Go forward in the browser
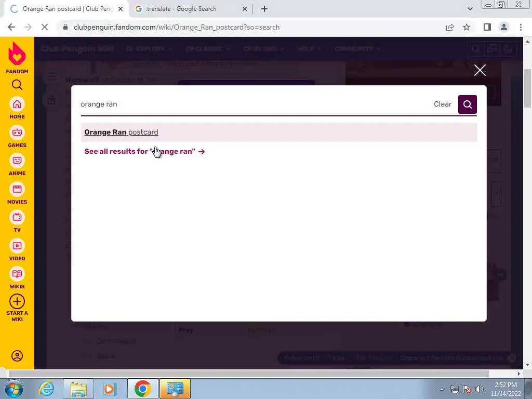Image resolution: width=532 pixels, height=399 pixels. (x=28, y=27)
